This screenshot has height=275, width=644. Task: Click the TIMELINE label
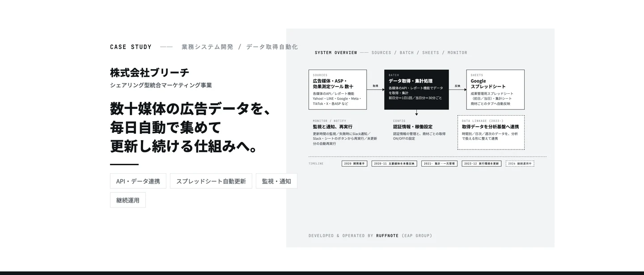[316, 164]
